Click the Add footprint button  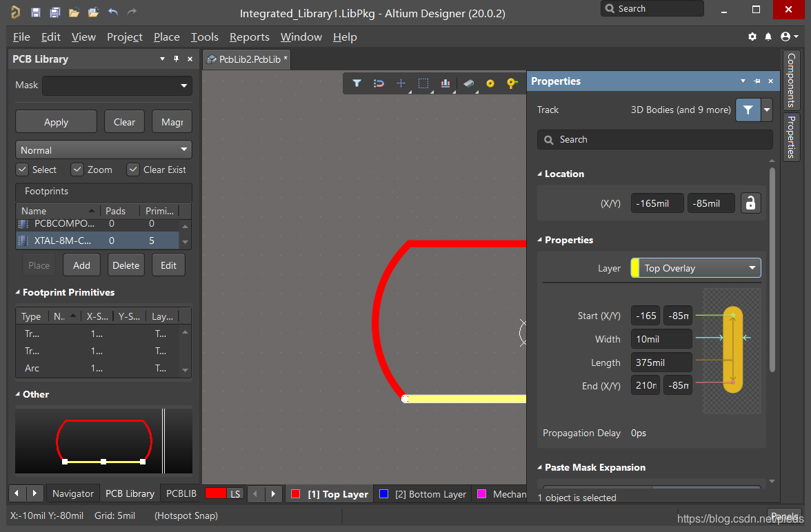pyautogui.click(x=81, y=265)
